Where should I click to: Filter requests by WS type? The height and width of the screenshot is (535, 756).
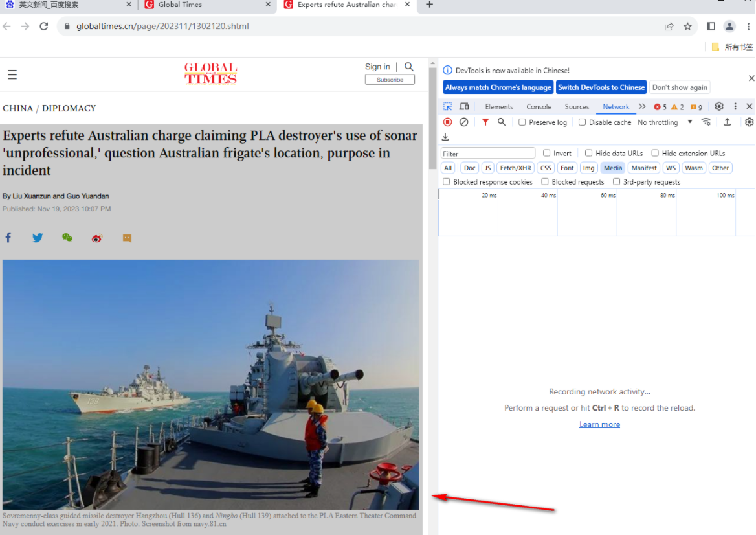pos(671,168)
